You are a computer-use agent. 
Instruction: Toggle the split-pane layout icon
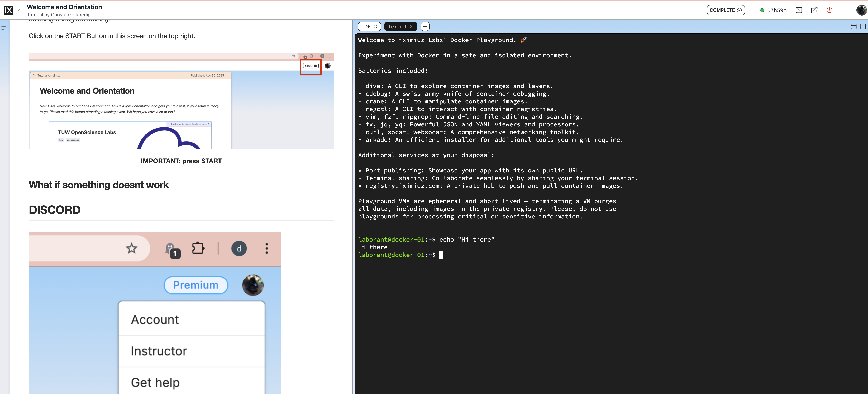coord(863,27)
